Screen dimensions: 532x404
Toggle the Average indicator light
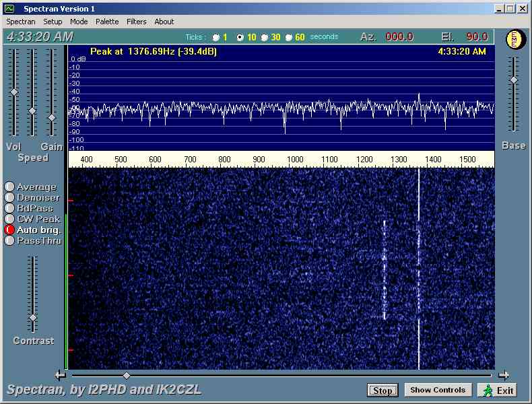(9, 187)
